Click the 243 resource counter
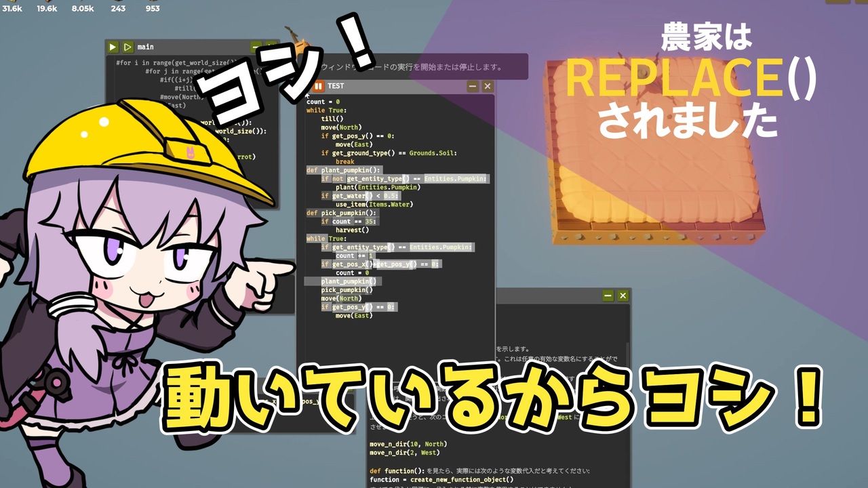This screenshot has width=868, height=488. [x=118, y=8]
